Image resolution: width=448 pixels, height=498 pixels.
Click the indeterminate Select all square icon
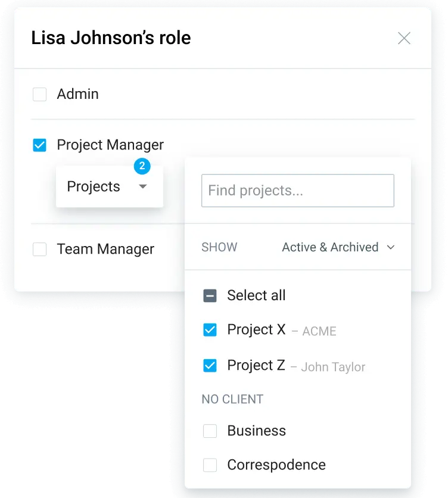point(210,295)
